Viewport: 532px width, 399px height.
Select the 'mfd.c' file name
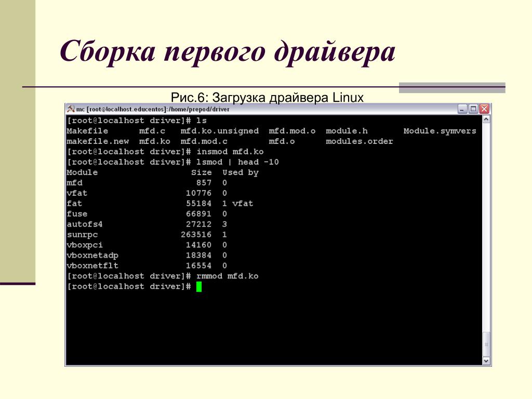(x=152, y=131)
